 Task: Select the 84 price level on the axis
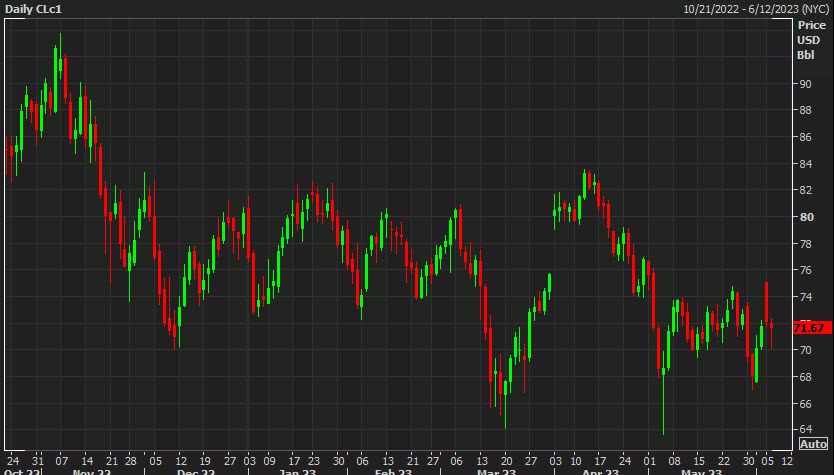[x=805, y=164]
